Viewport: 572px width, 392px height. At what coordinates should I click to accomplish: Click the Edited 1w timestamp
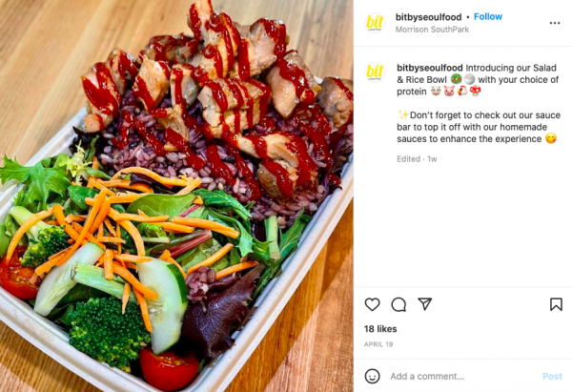click(417, 159)
